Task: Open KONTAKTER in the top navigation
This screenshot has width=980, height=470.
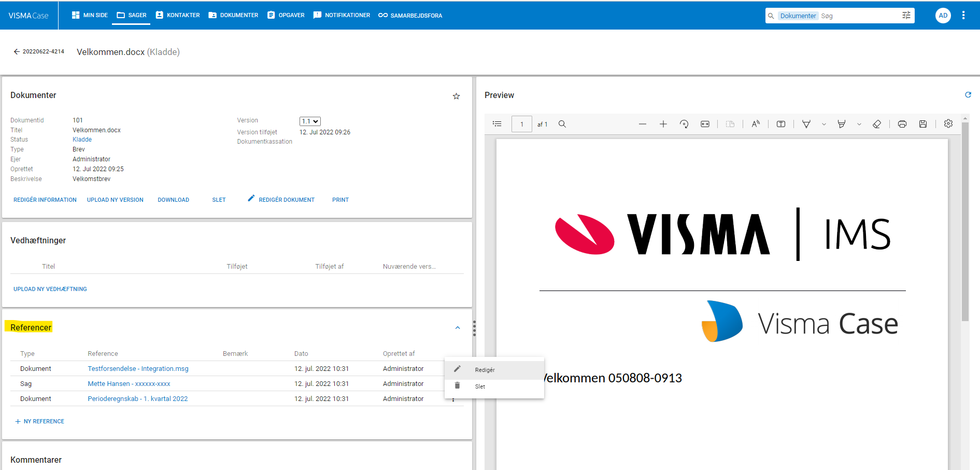Action: click(x=178, y=16)
